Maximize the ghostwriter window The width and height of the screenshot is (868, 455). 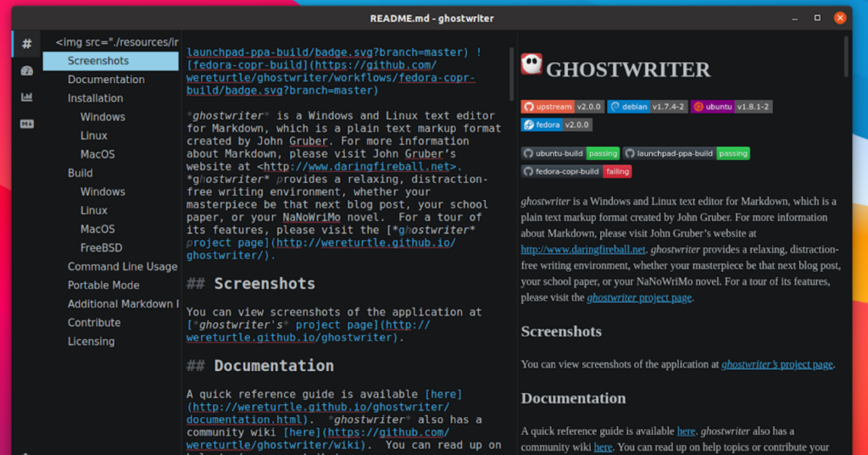[x=817, y=19]
